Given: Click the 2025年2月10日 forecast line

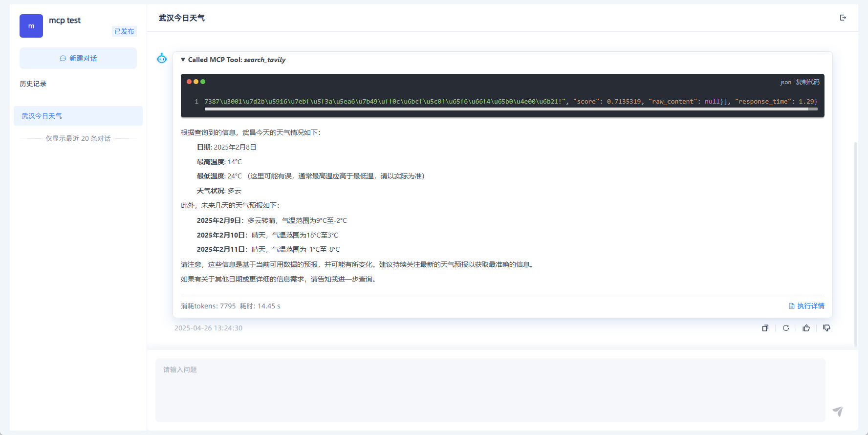Looking at the screenshot, I should [x=267, y=235].
